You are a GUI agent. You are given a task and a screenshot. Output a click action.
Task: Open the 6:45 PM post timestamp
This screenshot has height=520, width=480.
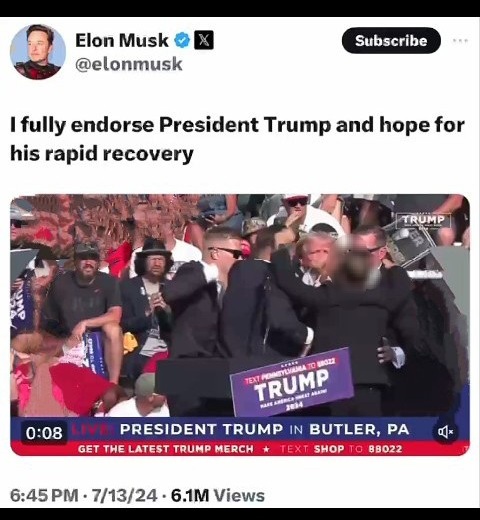[x=44, y=496]
